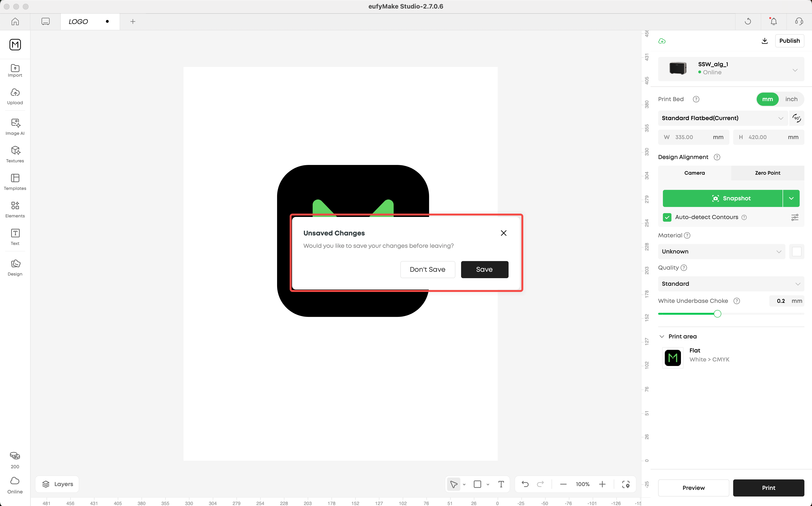This screenshot has width=812, height=506.
Task: Select the T text tool in bottom toolbar
Action: tap(501, 484)
